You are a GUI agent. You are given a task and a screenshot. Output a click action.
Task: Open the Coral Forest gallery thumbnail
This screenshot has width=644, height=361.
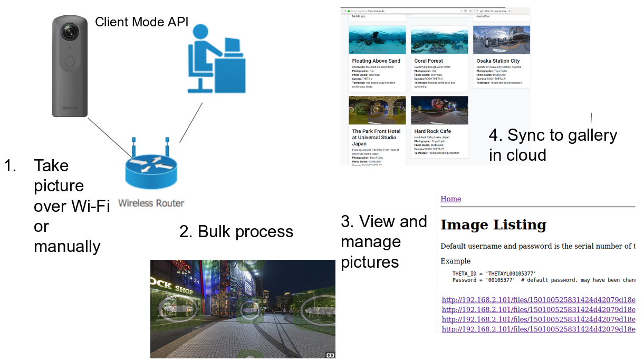[x=439, y=41]
